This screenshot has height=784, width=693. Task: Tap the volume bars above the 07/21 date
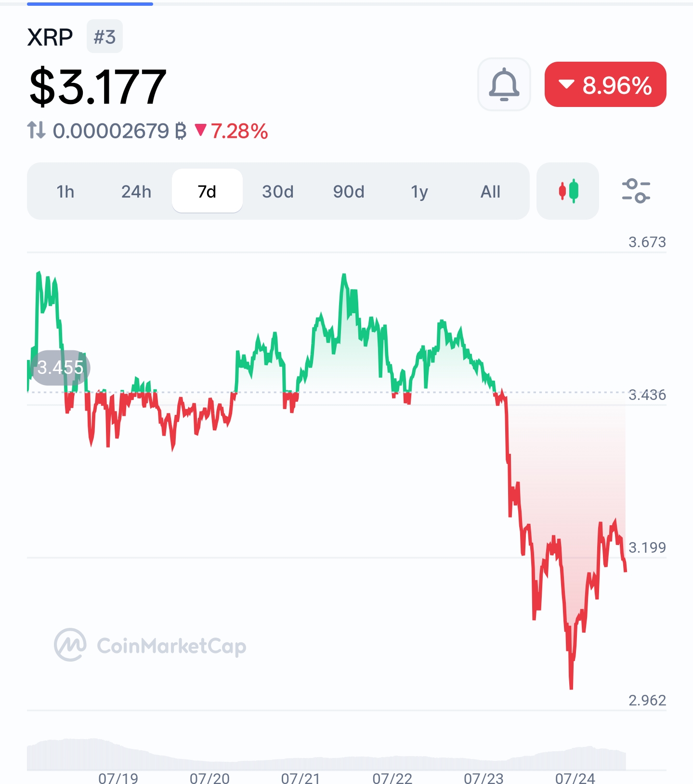coord(301,765)
